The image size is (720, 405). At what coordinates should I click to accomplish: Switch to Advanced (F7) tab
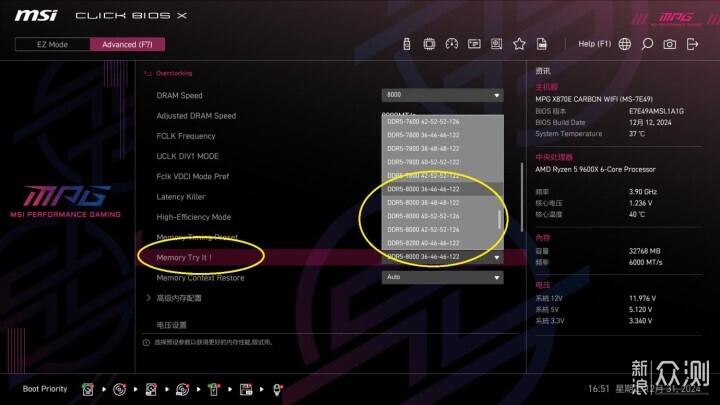(x=127, y=45)
